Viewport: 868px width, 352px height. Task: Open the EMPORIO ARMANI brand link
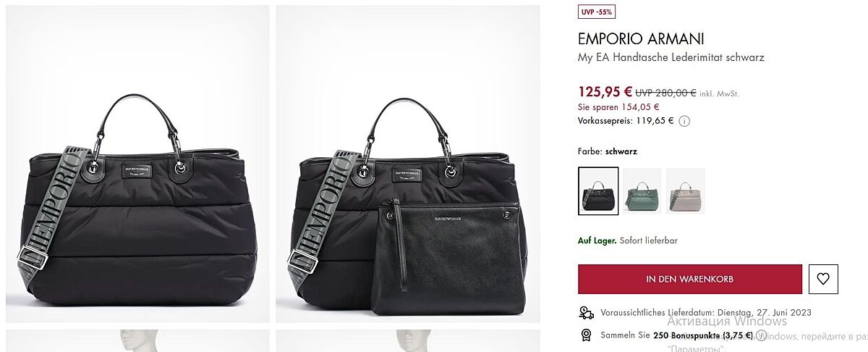641,39
